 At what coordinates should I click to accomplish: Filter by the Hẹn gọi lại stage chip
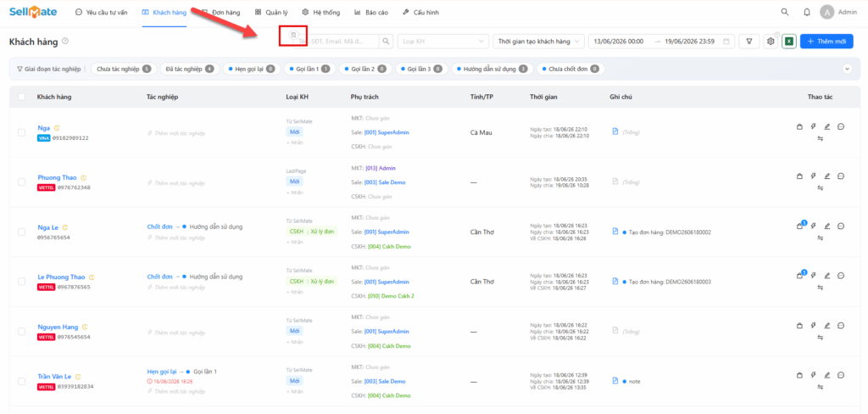pos(251,70)
